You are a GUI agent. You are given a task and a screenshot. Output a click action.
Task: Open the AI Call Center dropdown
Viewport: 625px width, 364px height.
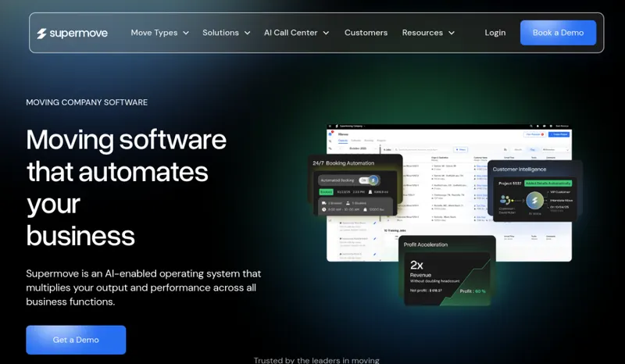click(297, 33)
